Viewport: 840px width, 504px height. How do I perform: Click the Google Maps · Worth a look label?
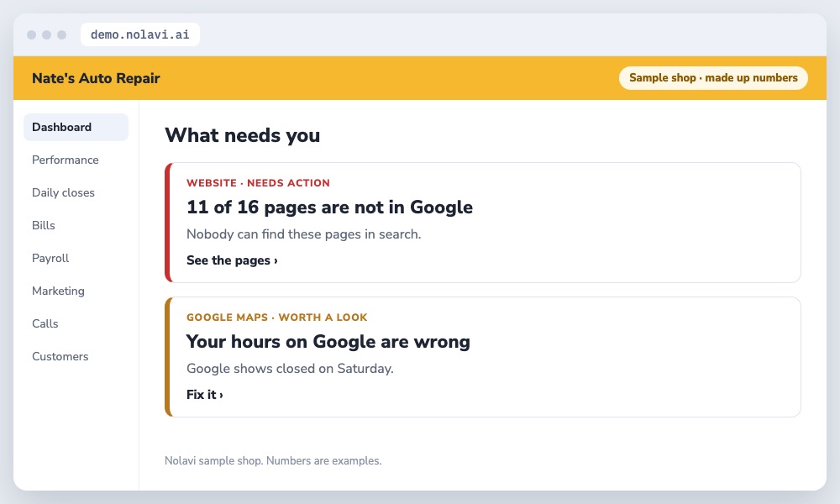click(x=277, y=317)
